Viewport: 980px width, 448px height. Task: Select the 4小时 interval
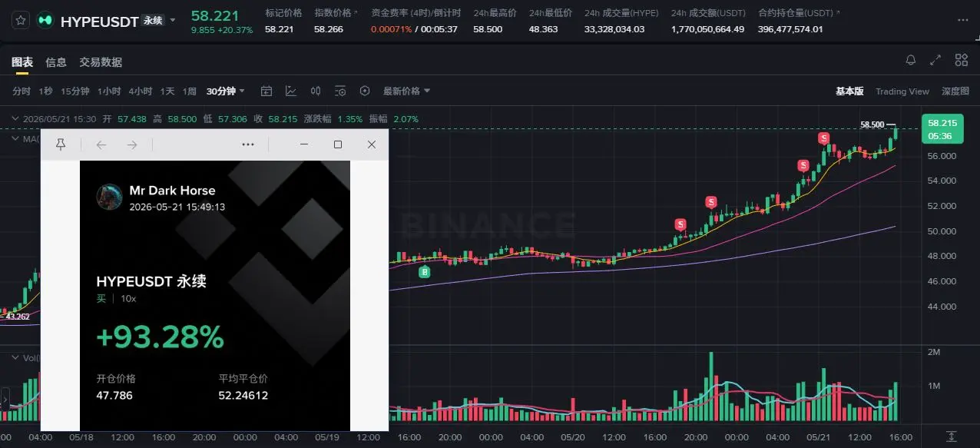141,91
